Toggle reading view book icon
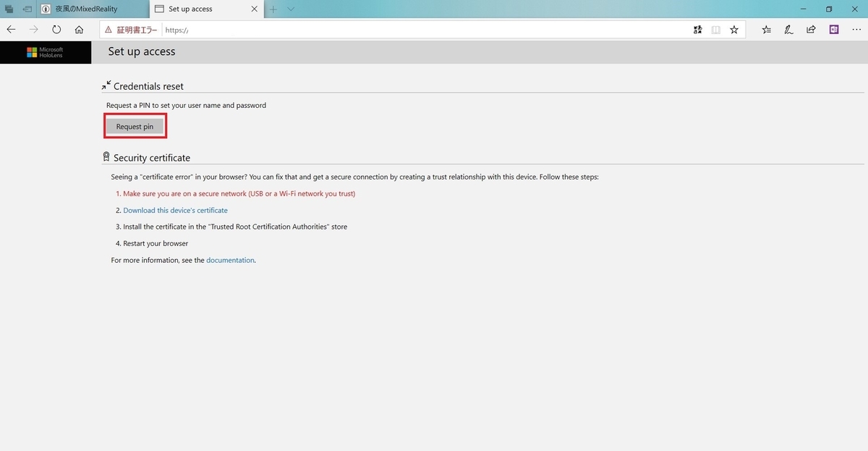This screenshot has width=868, height=451. click(x=716, y=30)
